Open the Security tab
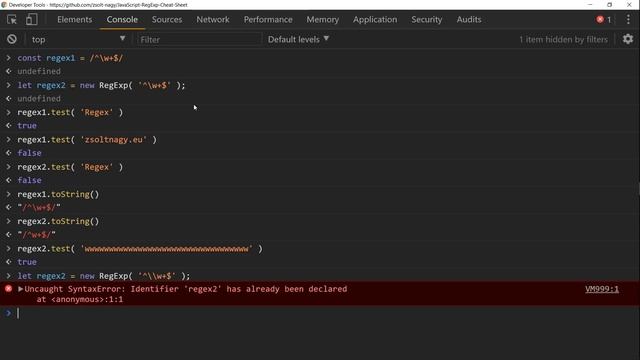The width and height of the screenshot is (640, 360). tap(427, 19)
